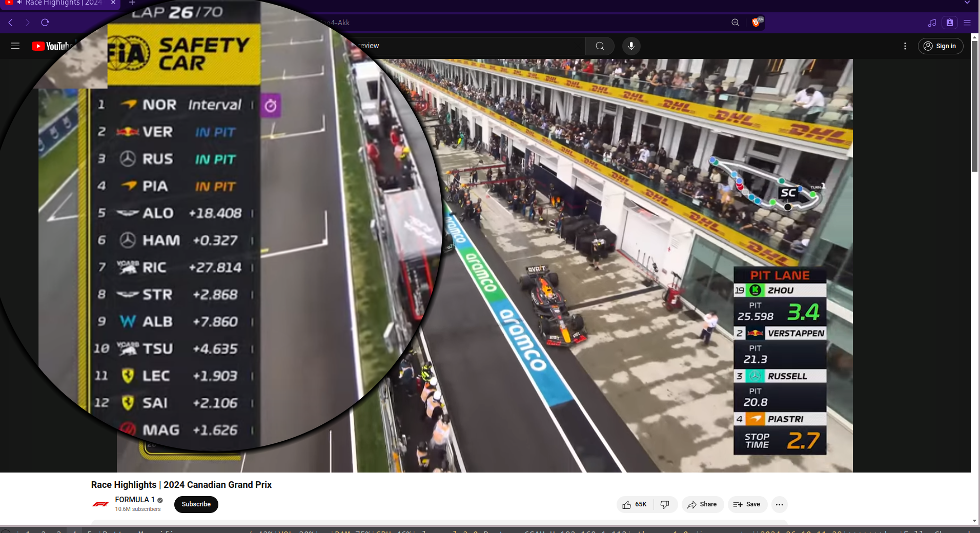Open the FORMULA 1 channel name link

pyautogui.click(x=135, y=500)
